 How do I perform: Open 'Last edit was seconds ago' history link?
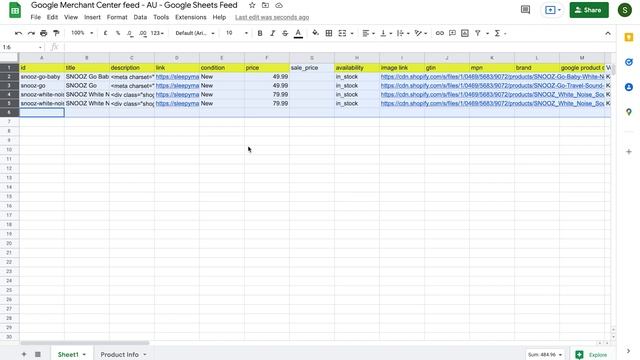[272, 18]
